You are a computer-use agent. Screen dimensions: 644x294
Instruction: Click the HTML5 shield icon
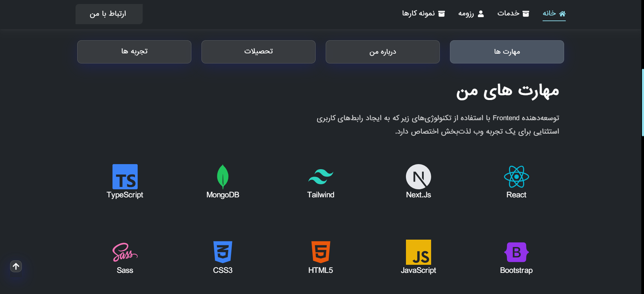coord(321,252)
